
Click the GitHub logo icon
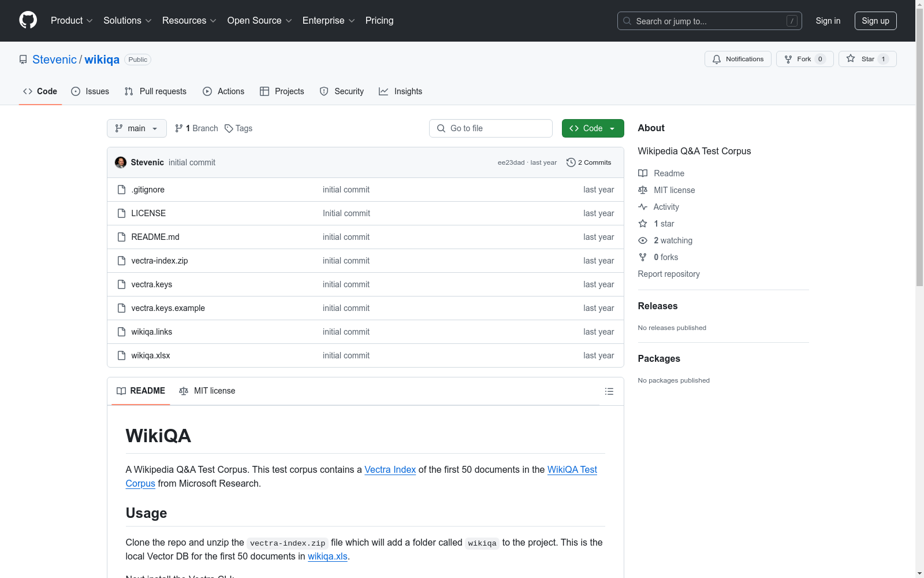[x=28, y=20]
